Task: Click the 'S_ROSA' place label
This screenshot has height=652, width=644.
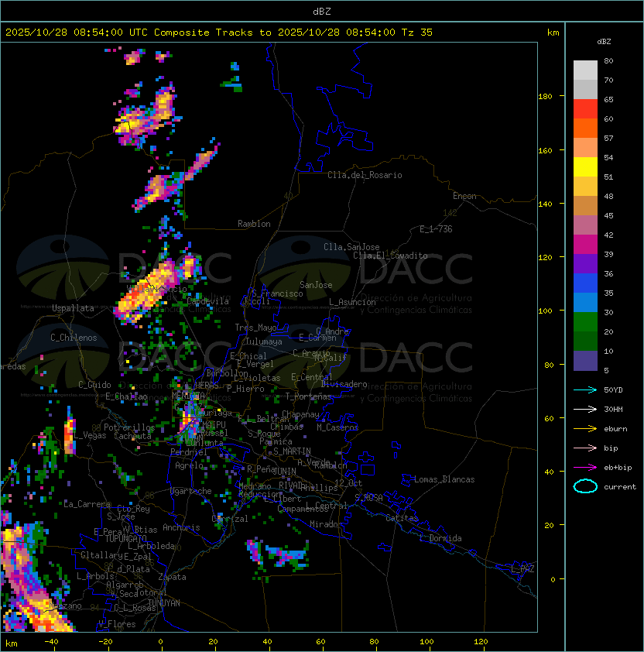Action: 368,497
